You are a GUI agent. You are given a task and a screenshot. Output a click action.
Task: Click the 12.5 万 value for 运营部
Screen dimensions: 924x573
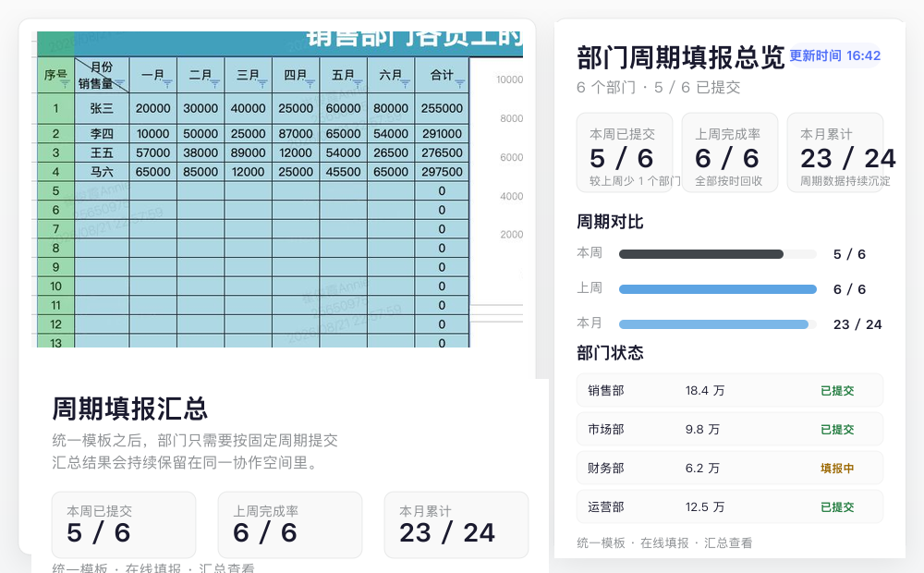(x=705, y=507)
